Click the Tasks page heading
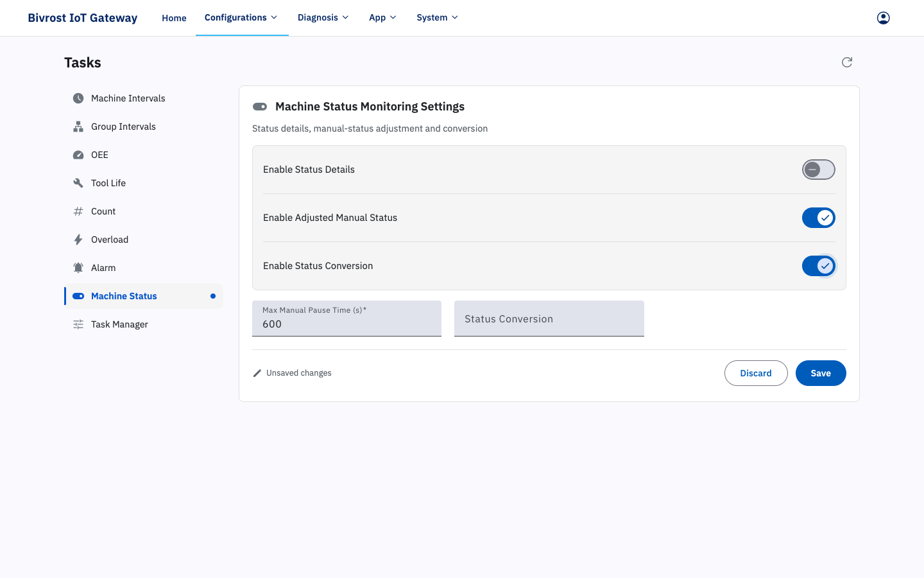This screenshot has height=578, width=924. point(83,62)
